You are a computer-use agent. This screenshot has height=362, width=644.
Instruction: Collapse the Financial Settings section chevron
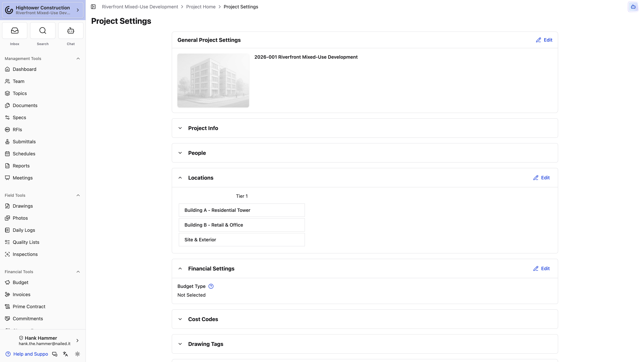click(x=180, y=268)
